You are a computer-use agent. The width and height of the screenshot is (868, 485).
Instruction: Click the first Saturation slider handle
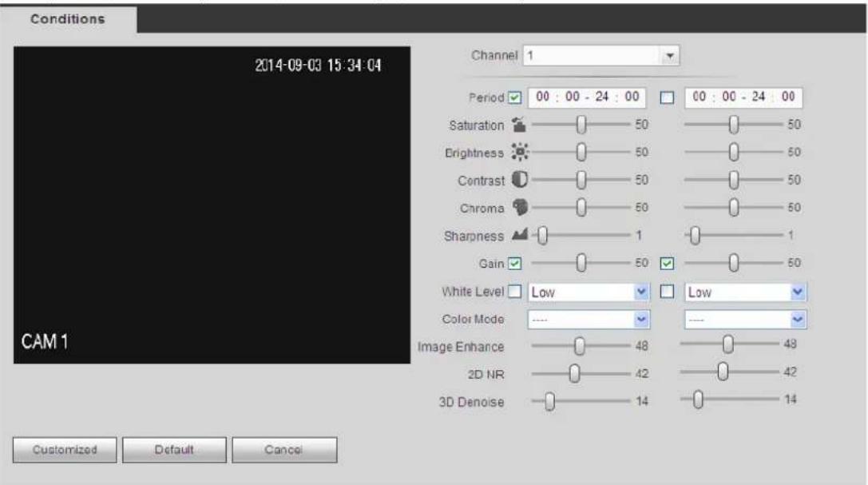click(x=581, y=125)
